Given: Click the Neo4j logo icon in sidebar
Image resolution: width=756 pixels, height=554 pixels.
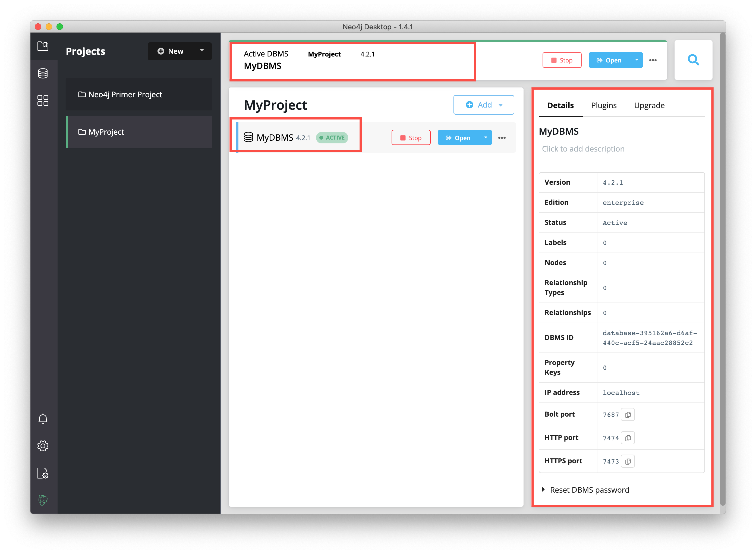Looking at the screenshot, I should (43, 500).
